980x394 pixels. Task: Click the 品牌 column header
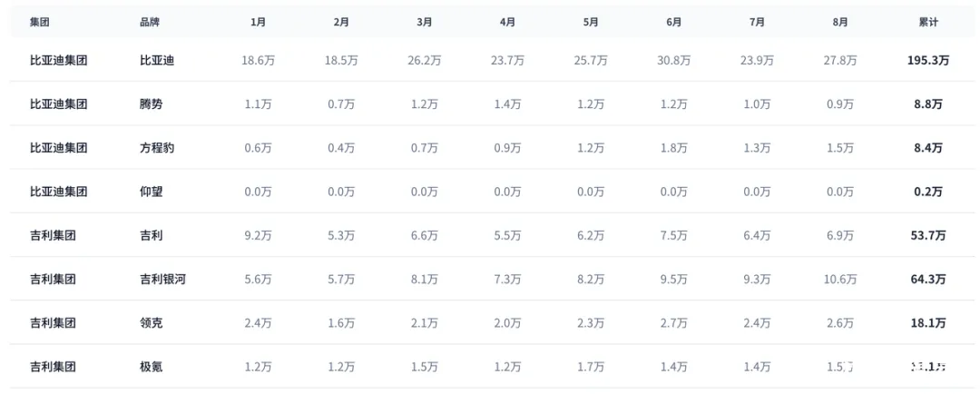(150, 21)
